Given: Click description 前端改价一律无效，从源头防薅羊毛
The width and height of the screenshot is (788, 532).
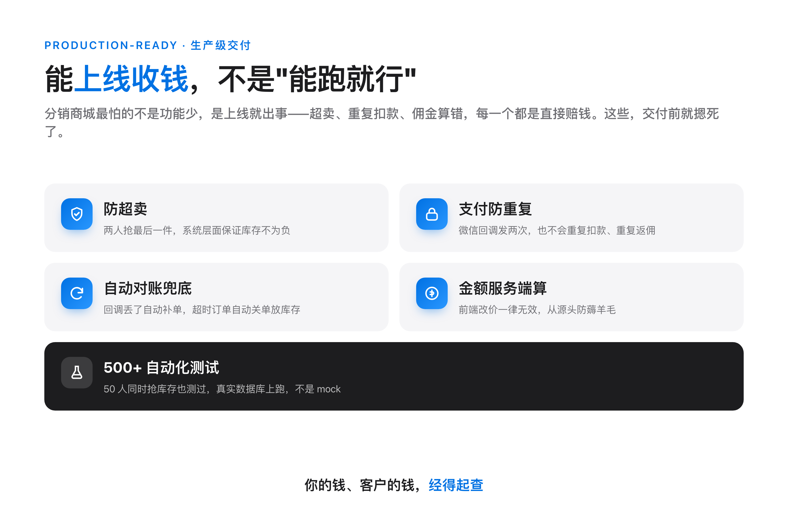Looking at the screenshot, I should click(537, 310).
